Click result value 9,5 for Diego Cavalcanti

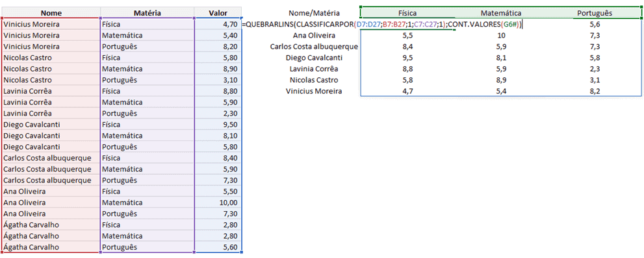[x=407, y=58]
